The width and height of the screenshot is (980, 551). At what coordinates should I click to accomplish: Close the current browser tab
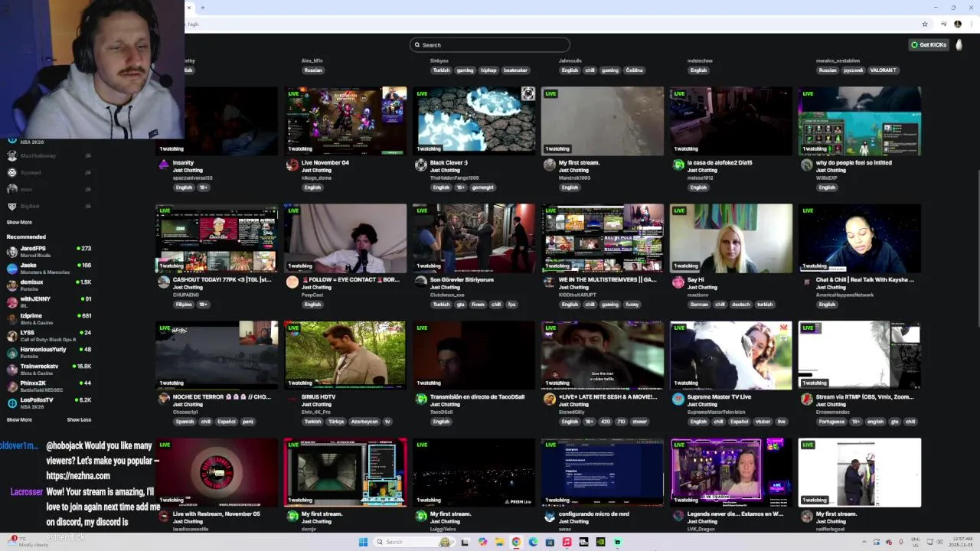click(x=189, y=8)
